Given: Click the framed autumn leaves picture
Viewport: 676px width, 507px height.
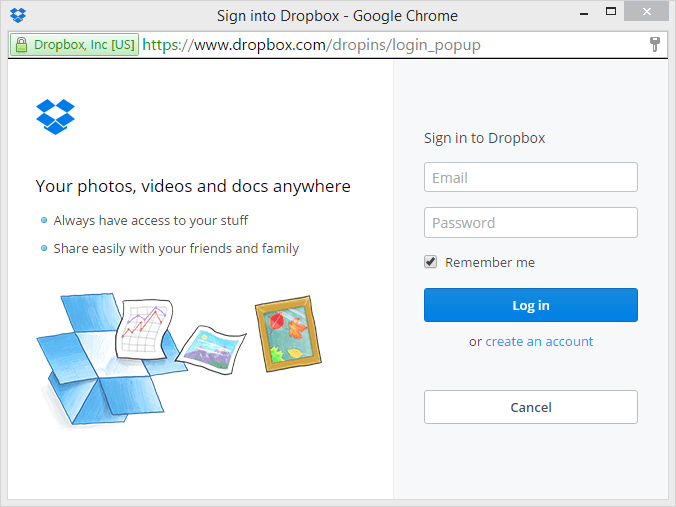Looking at the screenshot, I should pos(288,334).
